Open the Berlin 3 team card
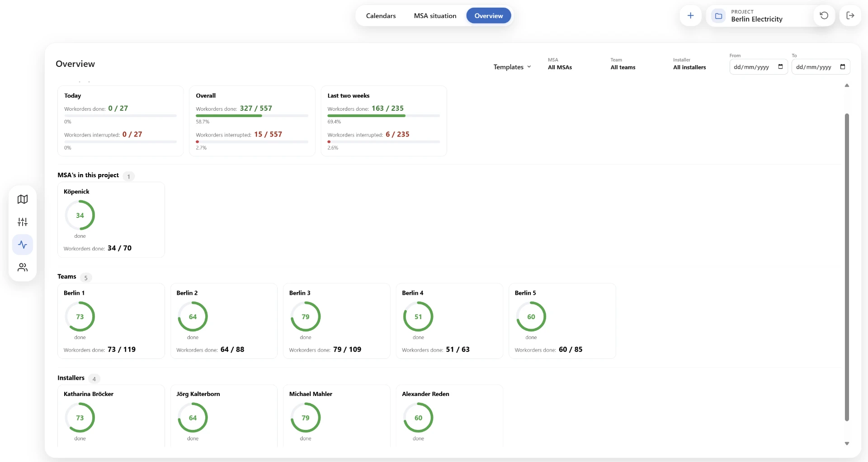868x462 pixels. [337, 321]
